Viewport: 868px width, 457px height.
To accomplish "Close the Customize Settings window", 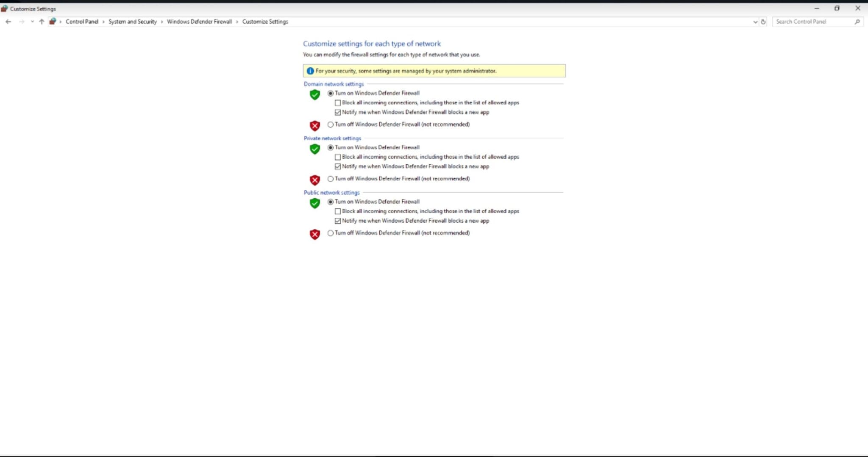I will (857, 8).
